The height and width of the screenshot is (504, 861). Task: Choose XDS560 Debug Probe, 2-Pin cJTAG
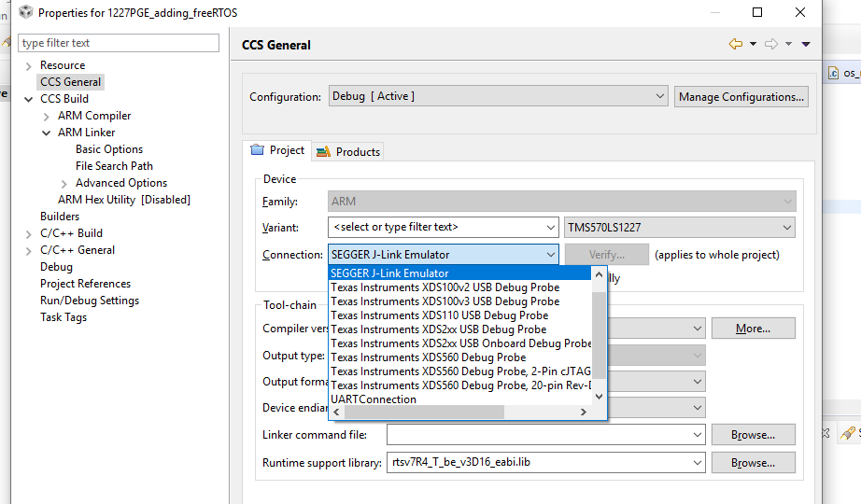460,371
